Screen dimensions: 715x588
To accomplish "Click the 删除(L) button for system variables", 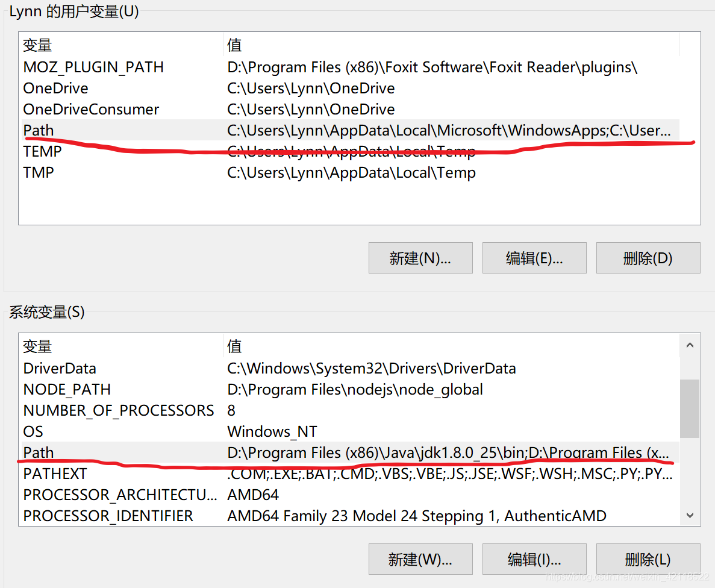I will pos(648,559).
